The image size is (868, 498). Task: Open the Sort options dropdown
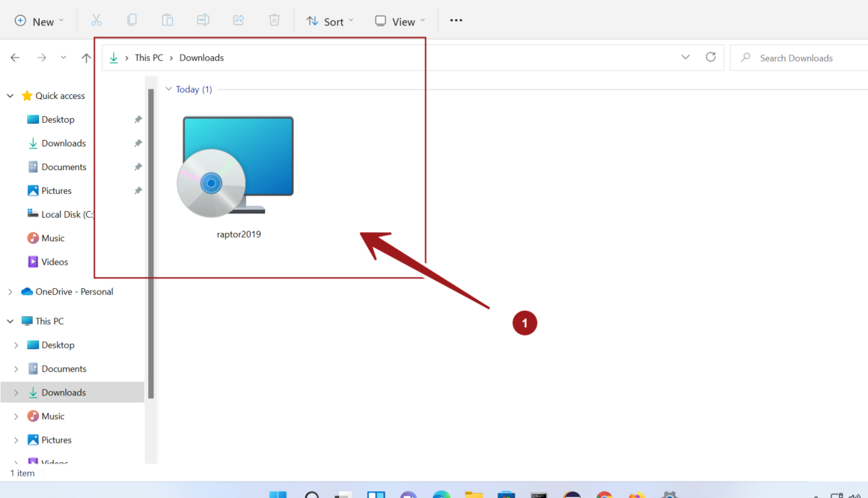coord(330,21)
